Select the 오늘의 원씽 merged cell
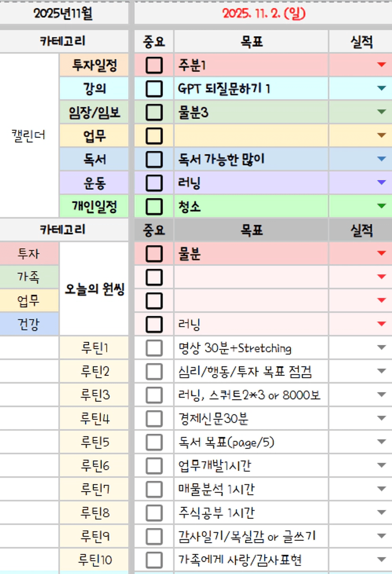This screenshot has width=392, height=574. click(94, 289)
